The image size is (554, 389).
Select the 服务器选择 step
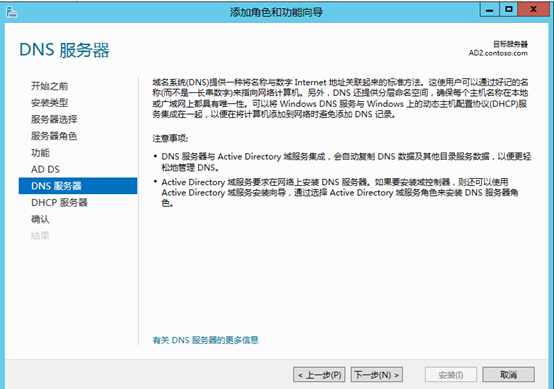(x=54, y=119)
